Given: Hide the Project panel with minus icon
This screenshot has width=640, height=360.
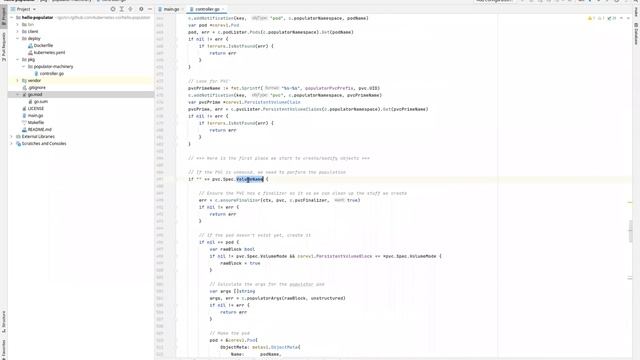Looking at the screenshot, I should pos(150,9).
